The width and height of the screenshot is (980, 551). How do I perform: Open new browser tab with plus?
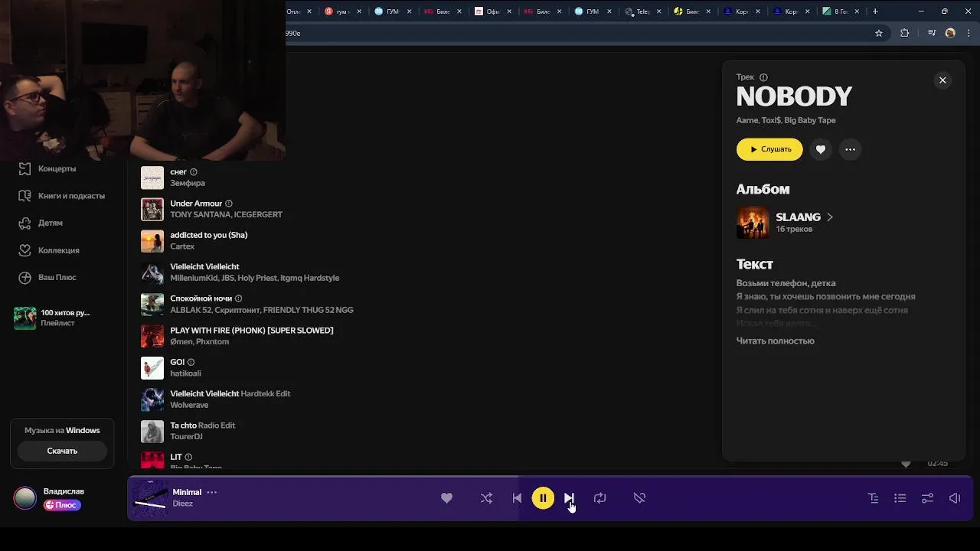coord(875,11)
